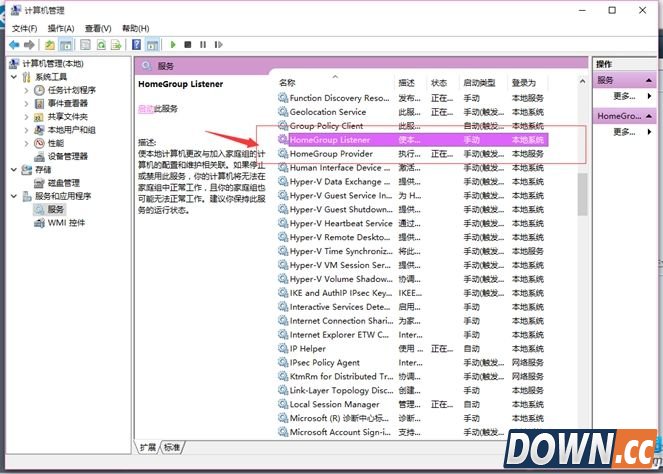This screenshot has height=474, width=663.
Task: Collapse the 服务和应用程序 tree node
Action: (14, 196)
